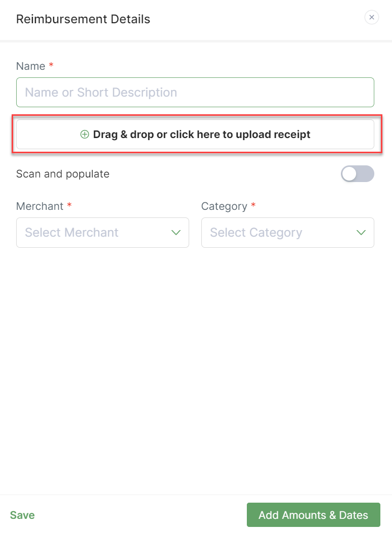The height and width of the screenshot is (533, 392).
Task: Click the Category field label
Action: (x=224, y=206)
